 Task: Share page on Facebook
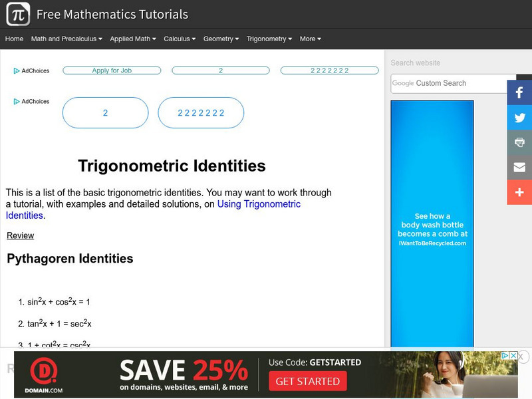[519, 92]
